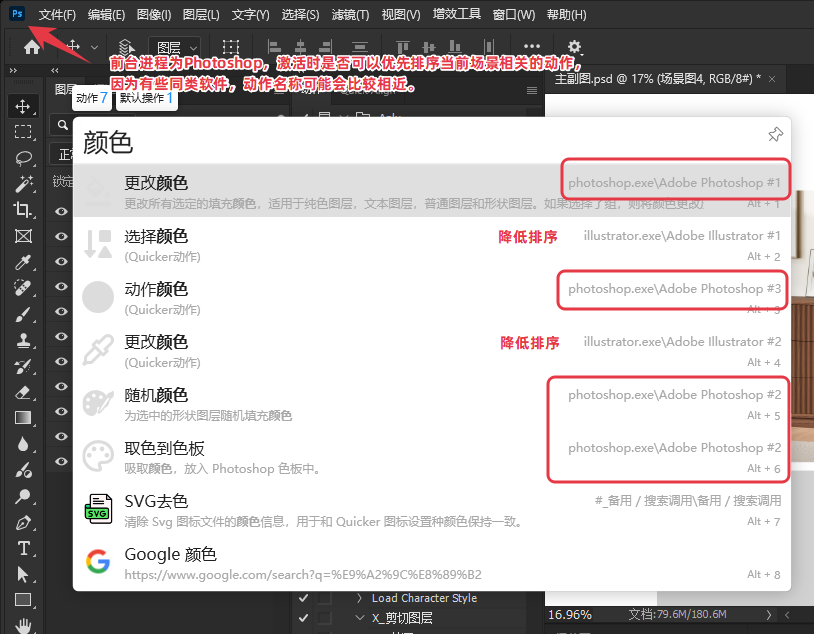Select the Path Selection tool

coord(23,574)
